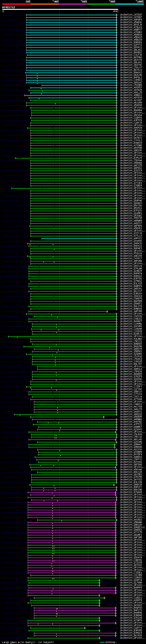The image size is (146, 644).
Task: Click the orange ~40% legend color bar
Action: click(45, 4)
